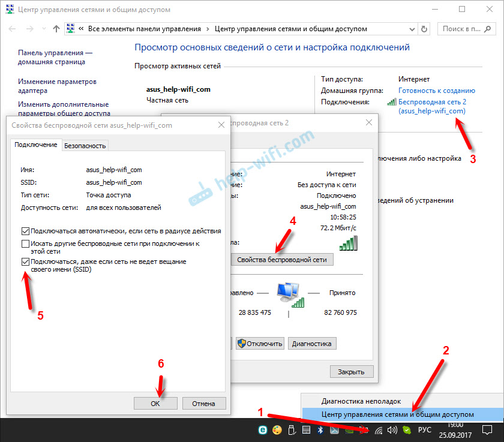The width and height of the screenshot is (504, 442).
Task: Click the touchpad tray icon
Action: click(x=307, y=430)
